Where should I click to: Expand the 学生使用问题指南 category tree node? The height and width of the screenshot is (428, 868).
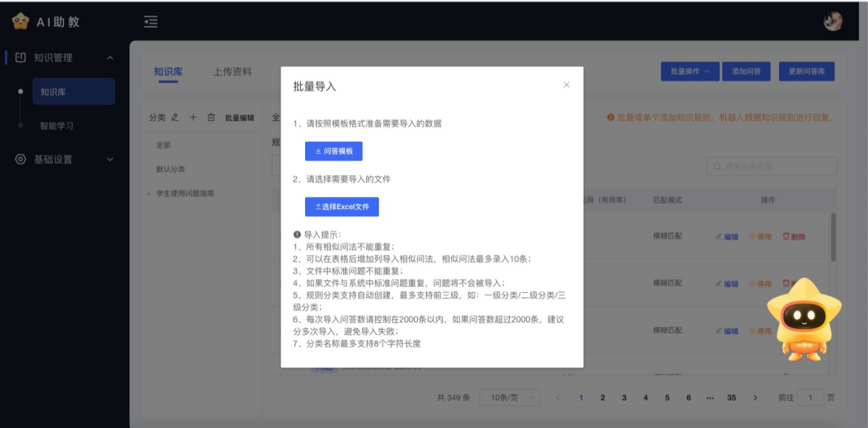point(149,194)
